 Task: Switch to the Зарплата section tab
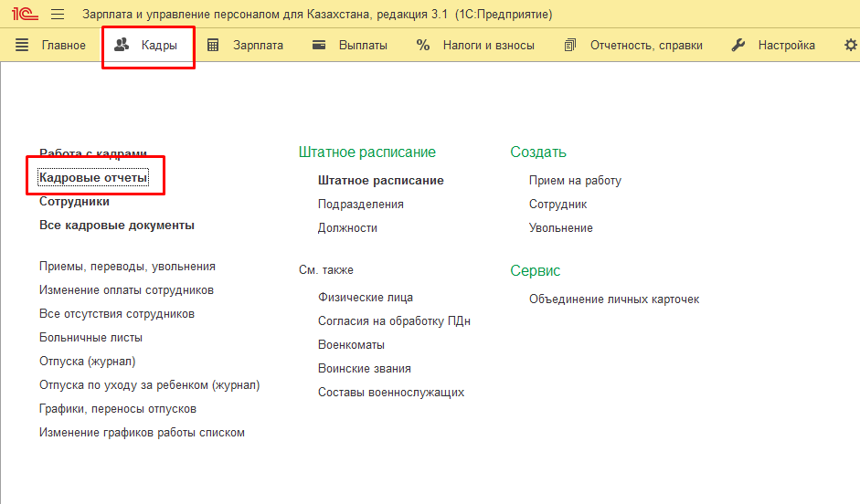[258, 45]
